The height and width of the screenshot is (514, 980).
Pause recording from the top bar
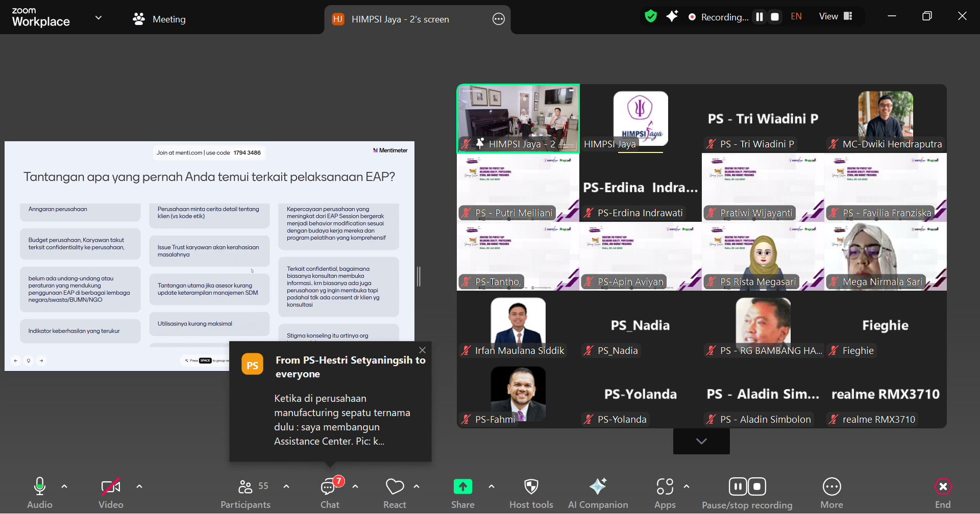click(x=759, y=17)
